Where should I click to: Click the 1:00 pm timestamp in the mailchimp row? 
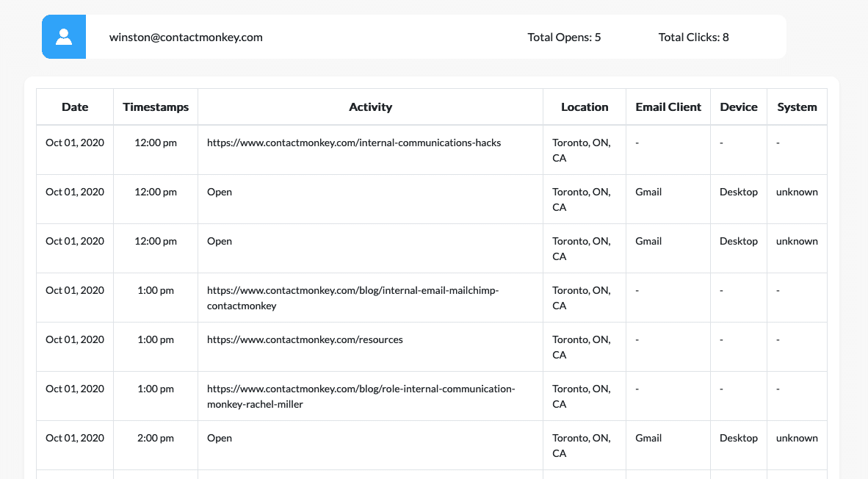coord(156,290)
